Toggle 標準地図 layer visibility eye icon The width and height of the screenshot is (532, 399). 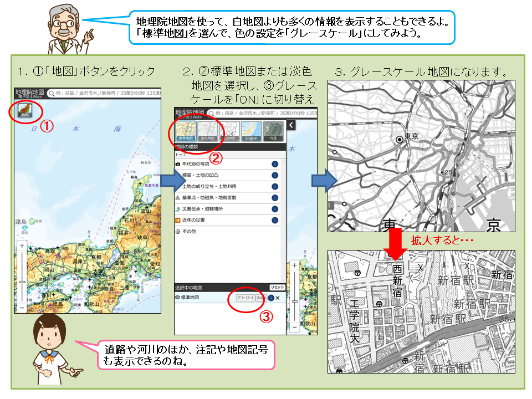[x=177, y=298]
